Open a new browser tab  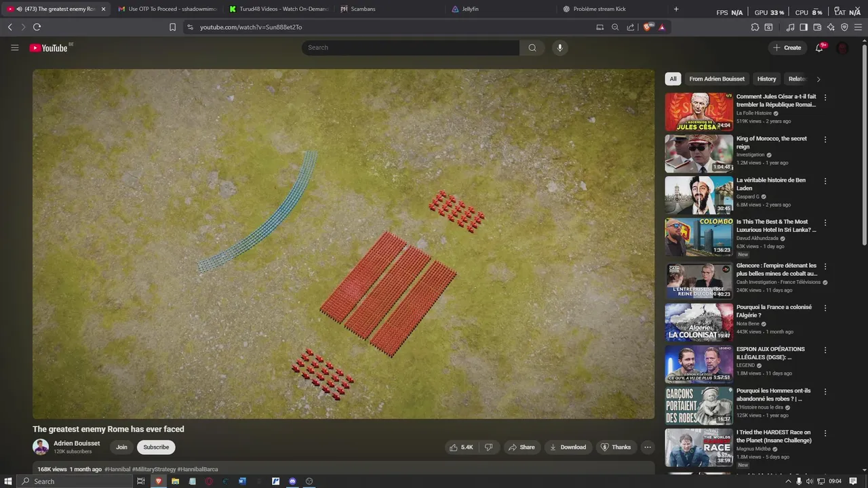[676, 9]
